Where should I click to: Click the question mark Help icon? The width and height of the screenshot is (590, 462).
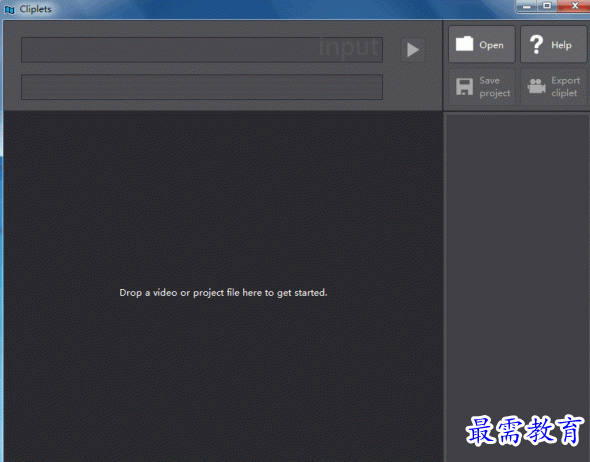(x=536, y=44)
